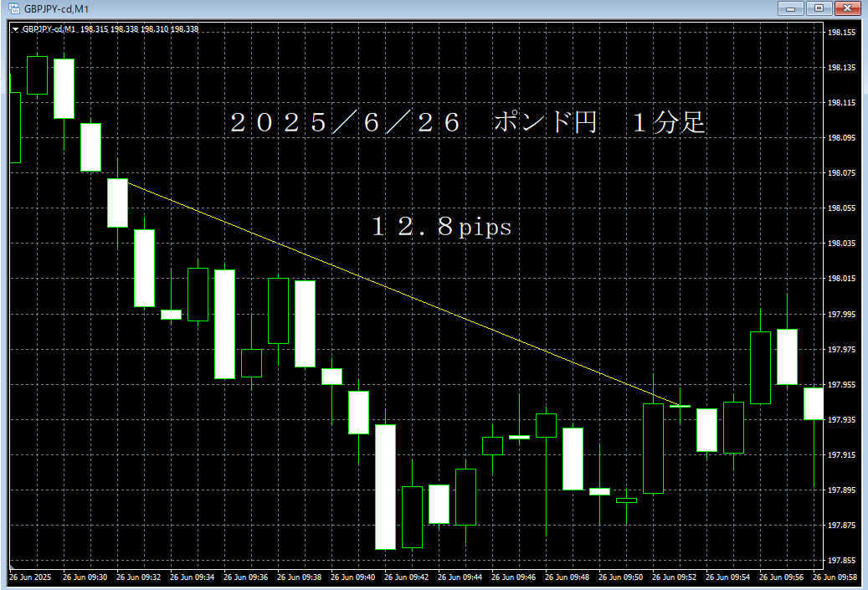The width and height of the screenshot is (868, 590).
Task: Toggle the 12.8pips text label selection
Action: click(x=444, y=227)
